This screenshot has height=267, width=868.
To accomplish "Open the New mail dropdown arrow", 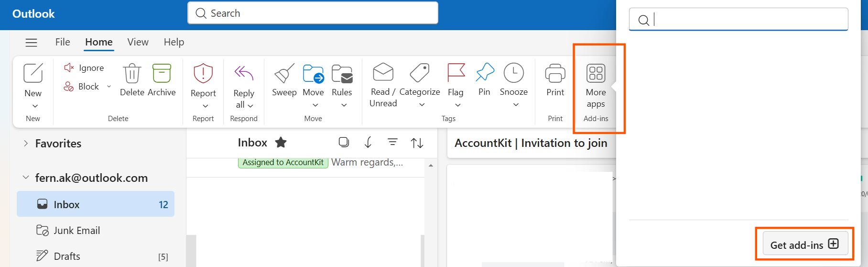I will (35, 106).
